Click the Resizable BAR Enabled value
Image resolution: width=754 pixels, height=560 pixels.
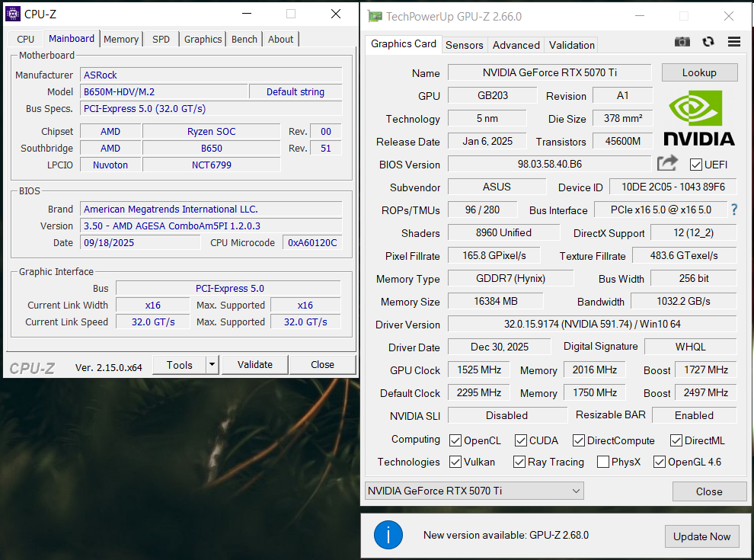coord(694,415)
